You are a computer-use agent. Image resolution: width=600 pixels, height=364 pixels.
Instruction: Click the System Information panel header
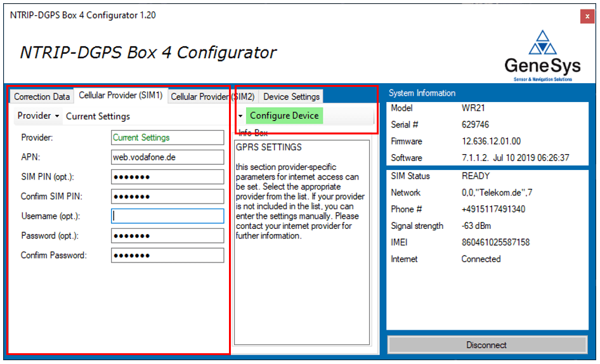coord(422,93)
